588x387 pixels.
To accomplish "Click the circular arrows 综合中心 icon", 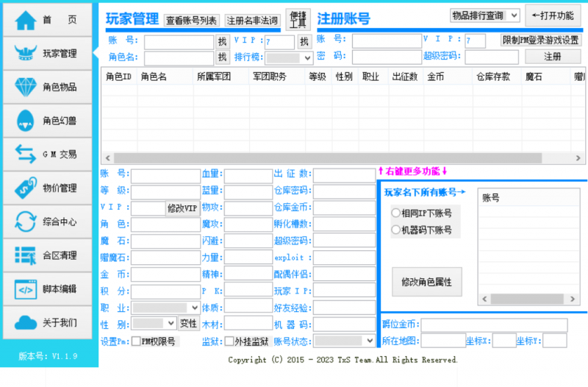I will pyautogui.click(x=26, y=221).
